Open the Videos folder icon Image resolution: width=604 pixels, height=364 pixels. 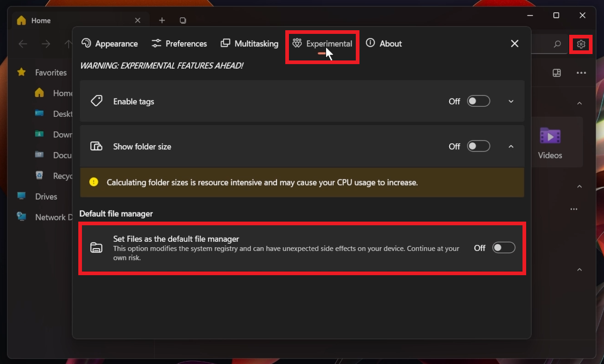pyautogui.click(x=550, y=136)
